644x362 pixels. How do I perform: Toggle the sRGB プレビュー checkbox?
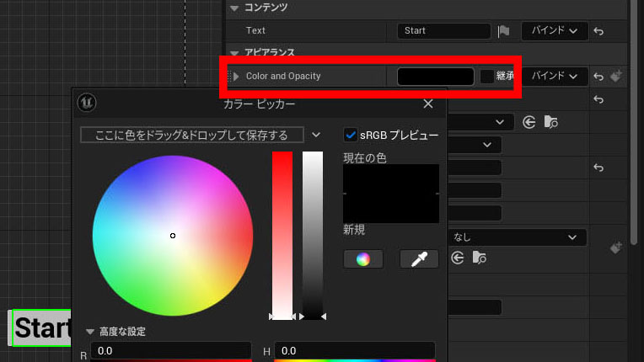point(351,135)
